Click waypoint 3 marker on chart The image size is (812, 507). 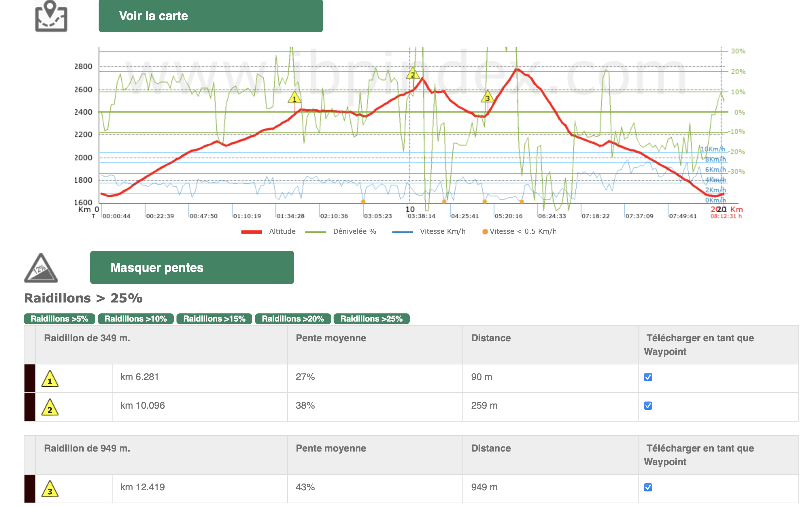[488, 97]
